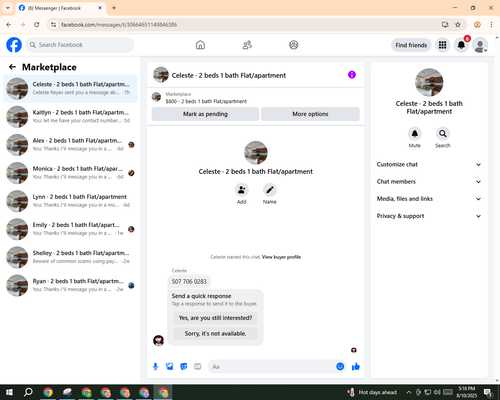
Task: Select the Messenger | Facebook tab
Action: (61, 8)
